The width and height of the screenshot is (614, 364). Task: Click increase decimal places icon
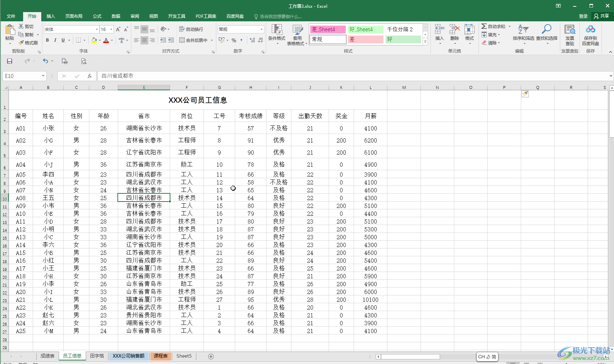pos(252,41)
